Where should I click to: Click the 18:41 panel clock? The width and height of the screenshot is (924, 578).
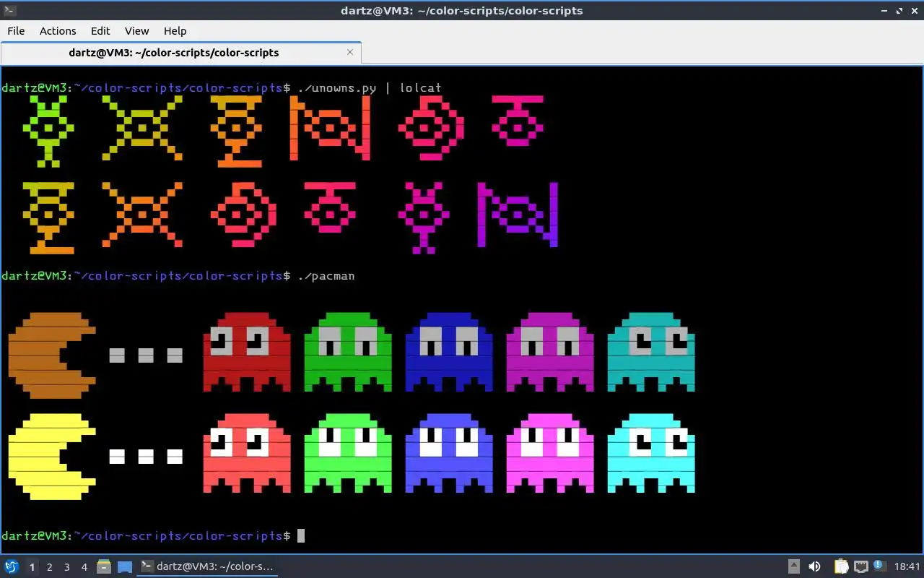907,566
